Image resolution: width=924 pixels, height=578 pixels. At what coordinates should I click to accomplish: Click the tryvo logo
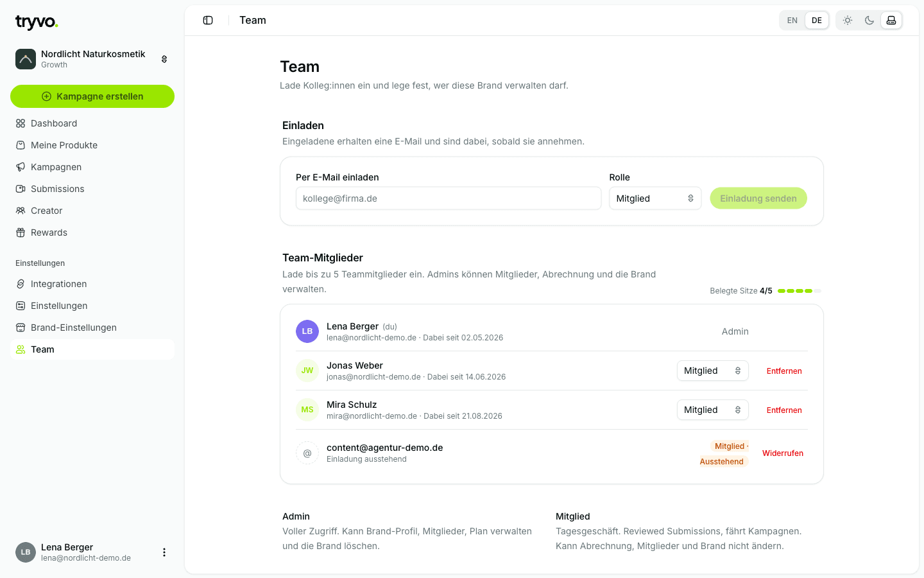pyautogui.click(x=37, y=22)
